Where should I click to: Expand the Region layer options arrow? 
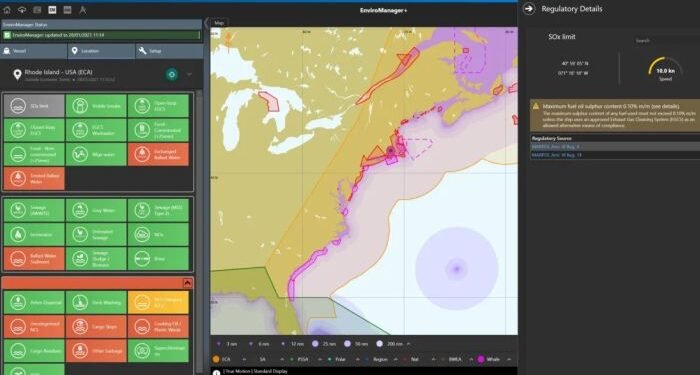pyautogui.click(x=395, y=359)
